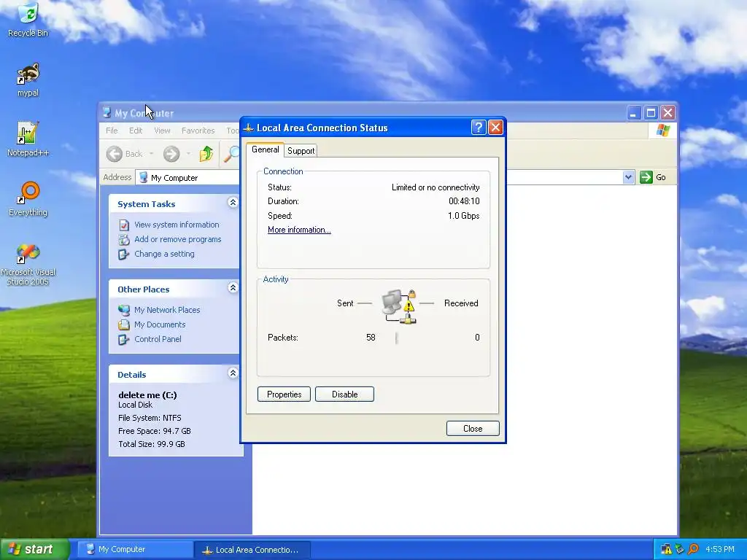
Task: Open the Notepad++ desktop shortcut
Action: [x=28, y=139]
